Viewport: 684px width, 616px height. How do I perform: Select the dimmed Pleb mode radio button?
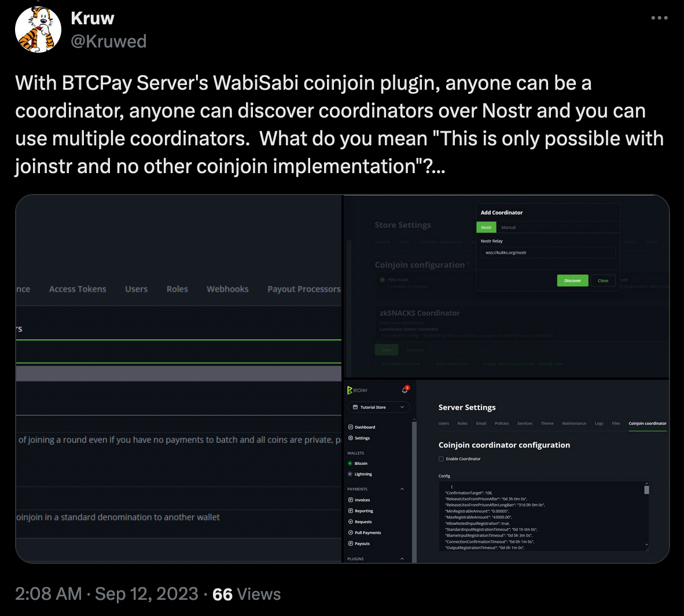pos(382,280)
